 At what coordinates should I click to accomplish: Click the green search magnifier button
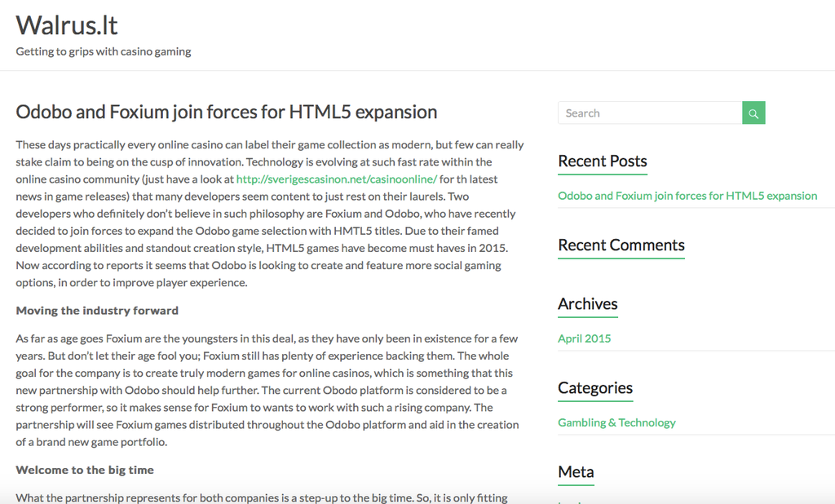point(753,113)
